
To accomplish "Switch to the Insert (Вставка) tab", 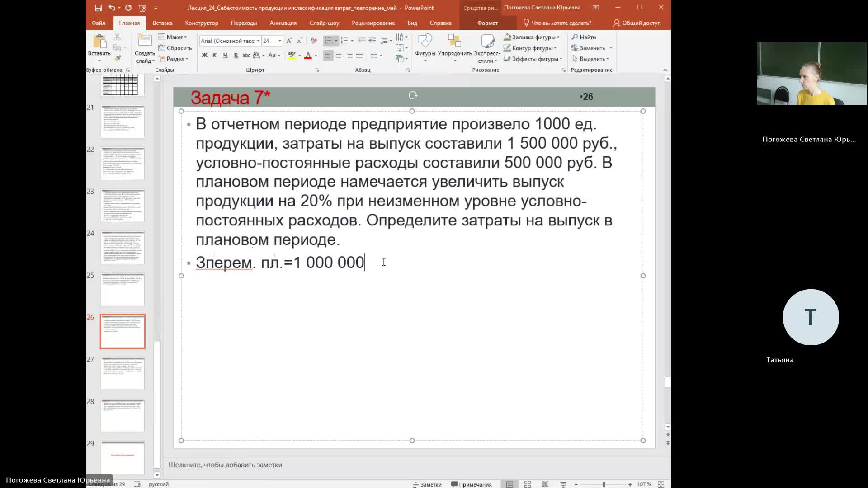I will [162, 23].
